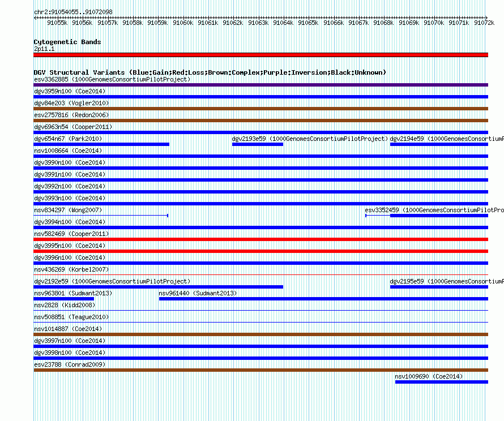The width and height of the screenshot is (504, 421).
Task: Select the DGV Structural Variants track title
Action: click(210, 72)
